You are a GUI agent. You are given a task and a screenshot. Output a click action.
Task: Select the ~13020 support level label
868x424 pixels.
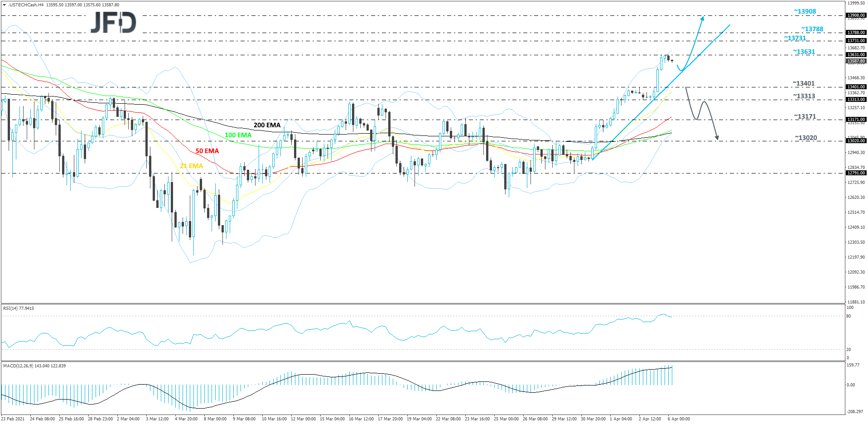pyautogui.click(x=805, y=138)
